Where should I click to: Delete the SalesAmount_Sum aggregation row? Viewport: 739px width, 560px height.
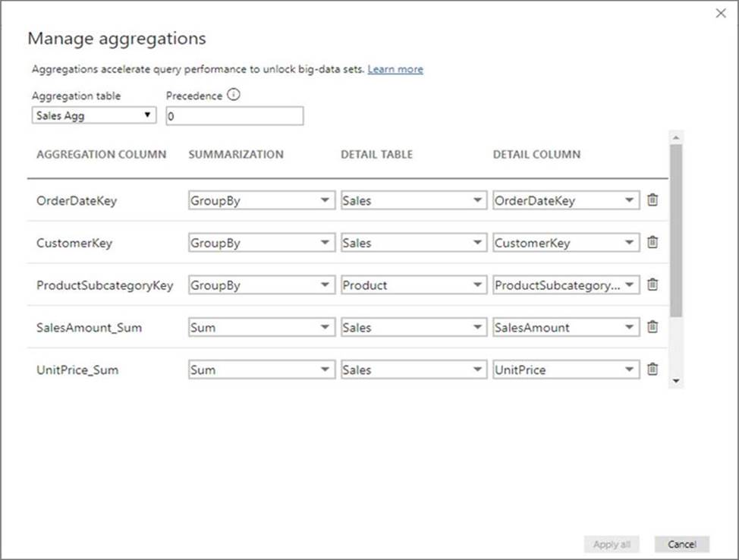click(653, 327)
